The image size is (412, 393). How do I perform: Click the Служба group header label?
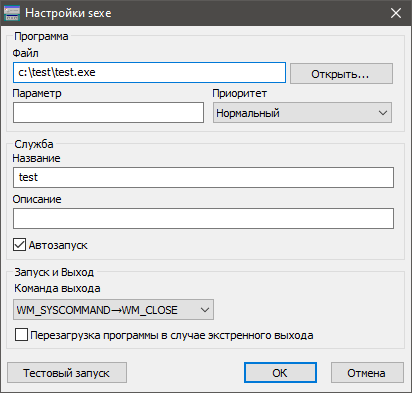tap(34, 144)
